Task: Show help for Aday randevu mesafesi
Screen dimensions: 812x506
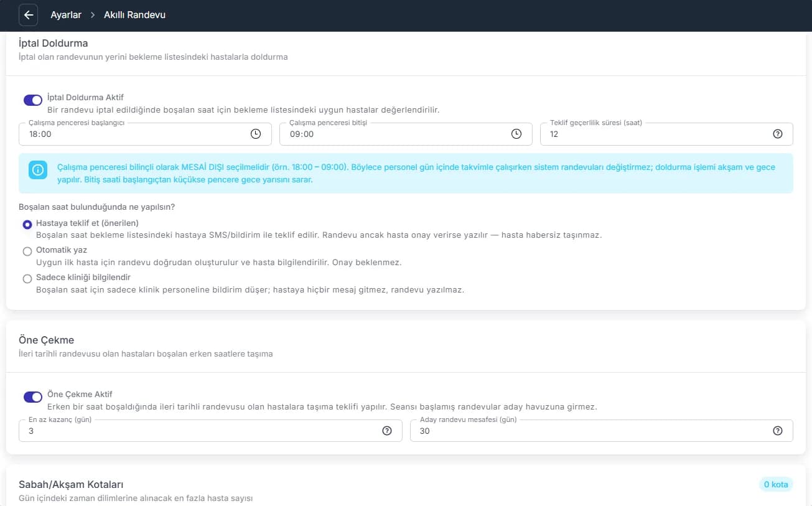Action: [777, 431]
